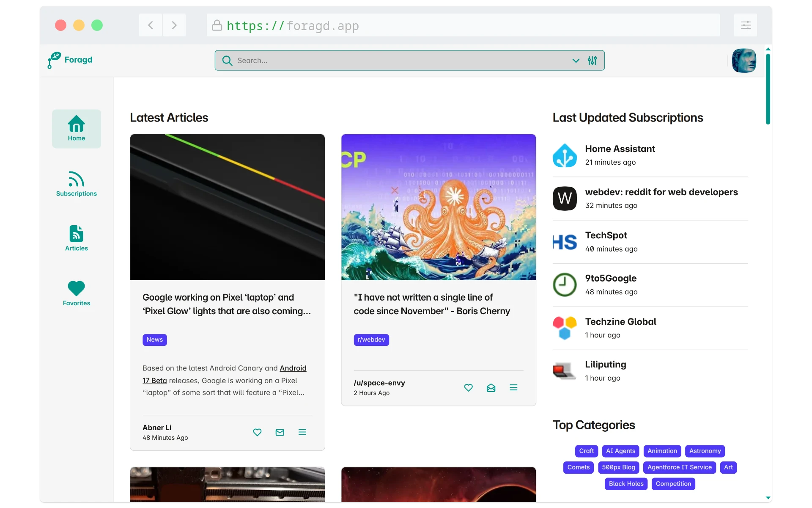Click the Pixel laptop article image

click(x=228, y=207)
